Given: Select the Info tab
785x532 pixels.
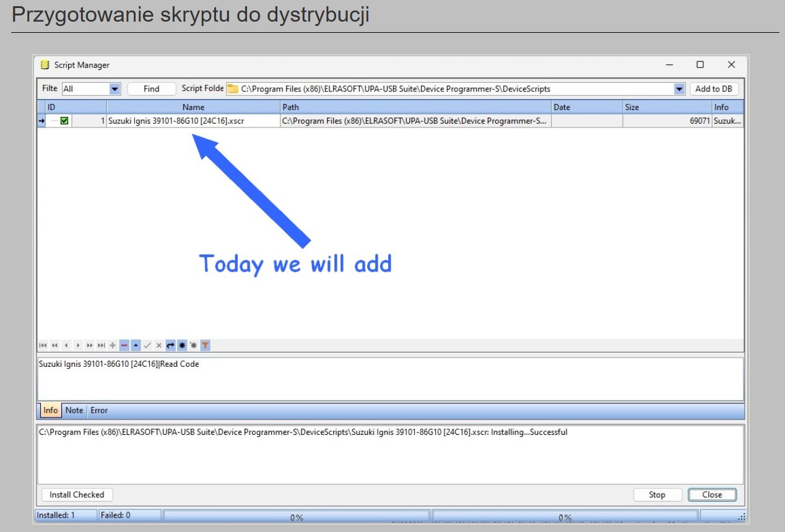Looking at the screenshot, I should pyautogui.click(x=51, y=410).
